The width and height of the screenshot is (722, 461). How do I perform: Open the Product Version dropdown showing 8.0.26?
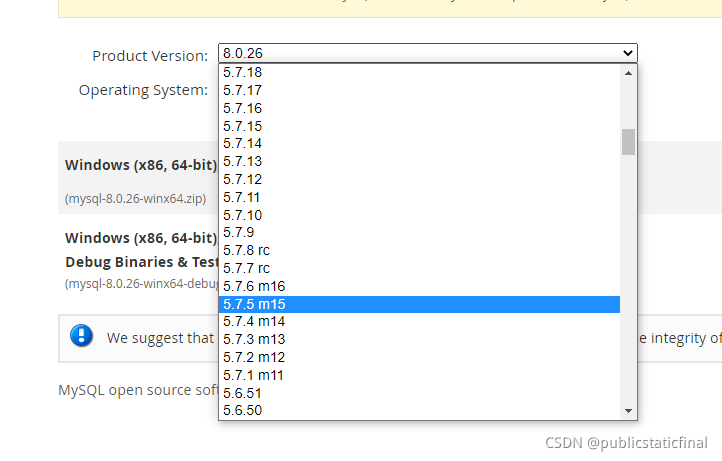click(x=428, y=53)
